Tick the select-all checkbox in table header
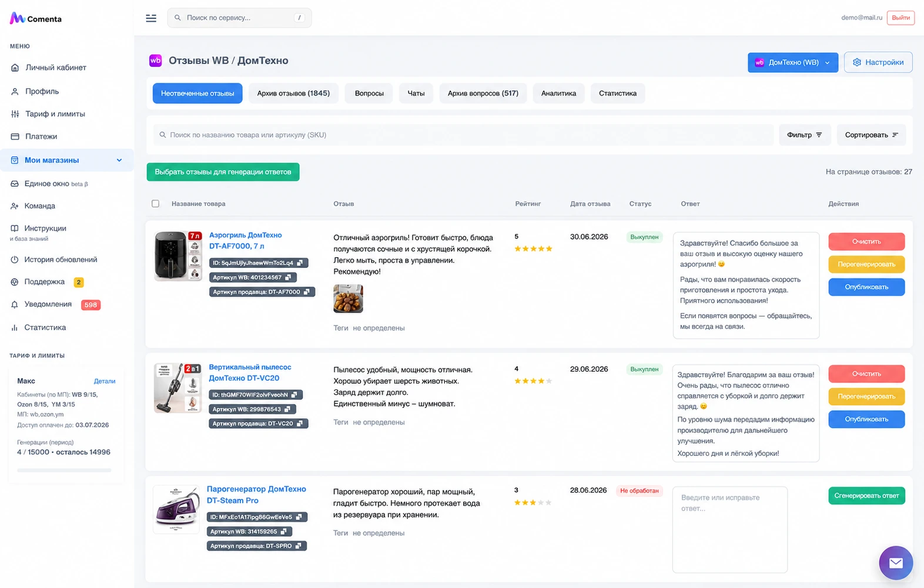Viewport: 924px width, 588px height. (x=155, y=204)
